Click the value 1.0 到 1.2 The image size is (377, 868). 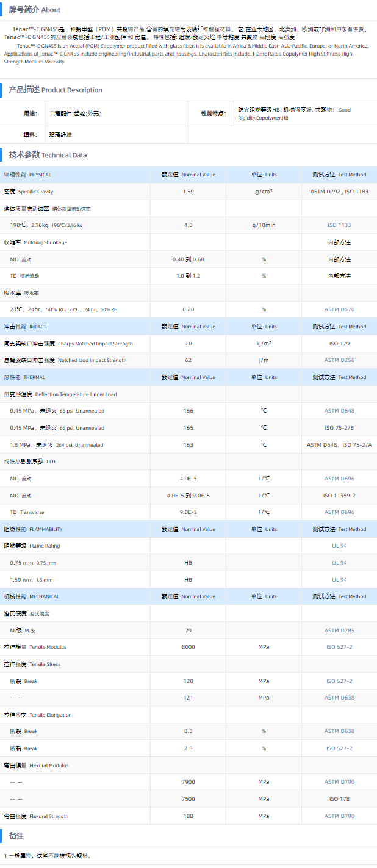pos(188,276)
